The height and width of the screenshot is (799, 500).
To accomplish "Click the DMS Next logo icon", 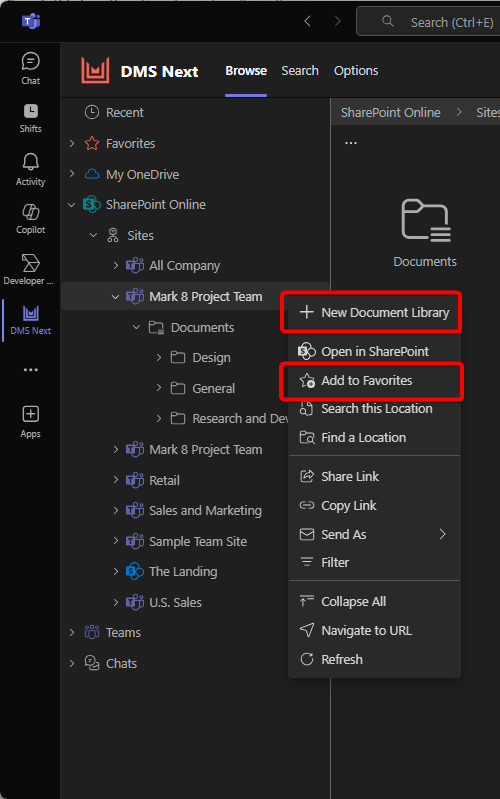I will (x=95, y=70).
